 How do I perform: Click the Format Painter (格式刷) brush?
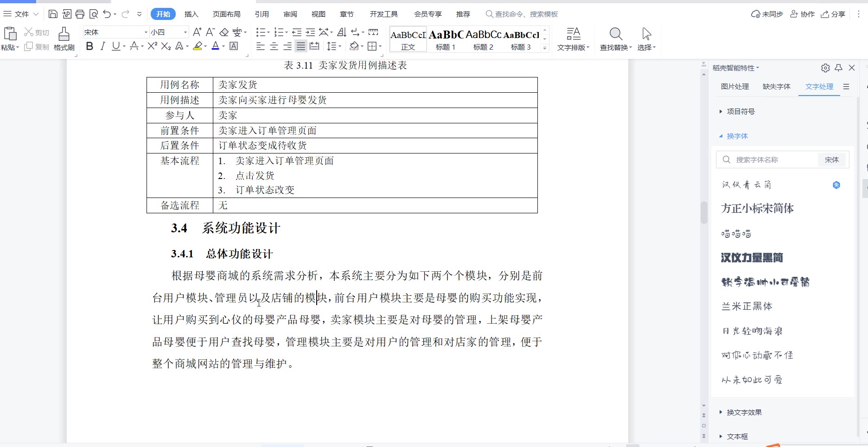tap(64, 39)
